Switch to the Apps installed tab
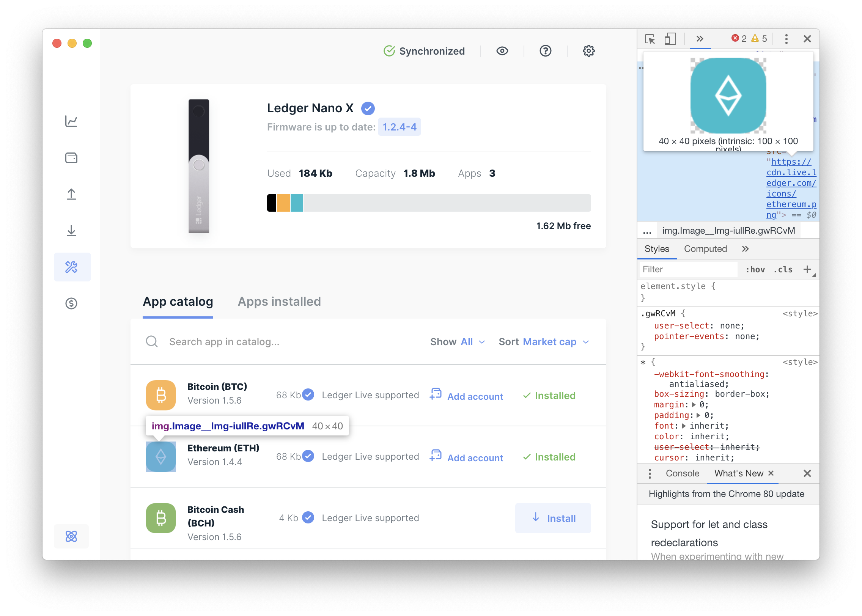The image size is (862, 616). tap(279, 302)
